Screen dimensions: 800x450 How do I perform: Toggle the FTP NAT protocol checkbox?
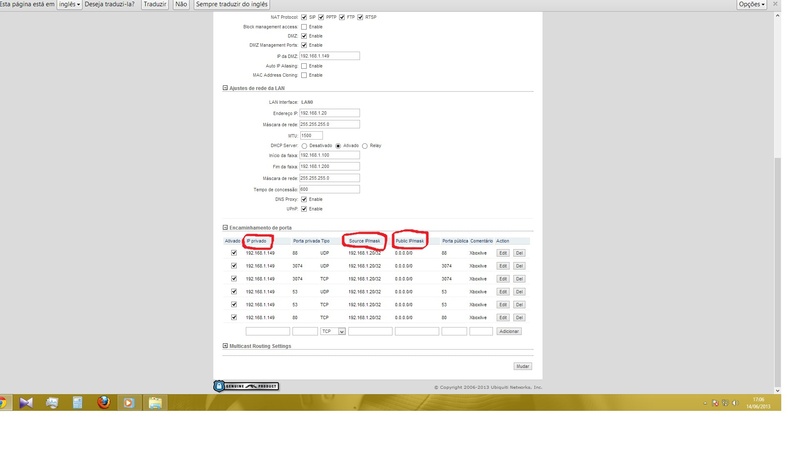[x=342, y=17]
